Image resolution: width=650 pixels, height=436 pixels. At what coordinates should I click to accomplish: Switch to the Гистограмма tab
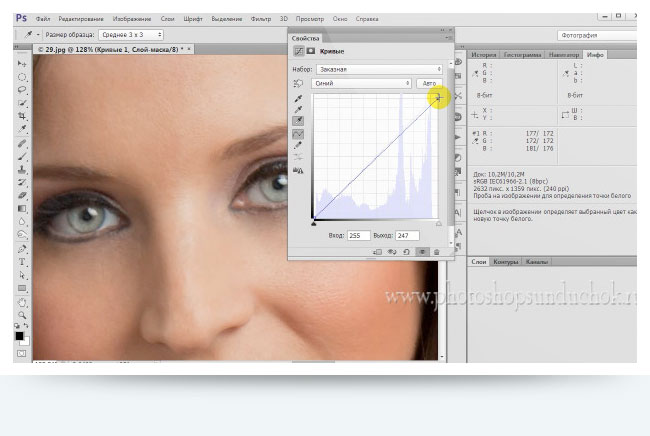pyautogui.click(x=522, y=54)
